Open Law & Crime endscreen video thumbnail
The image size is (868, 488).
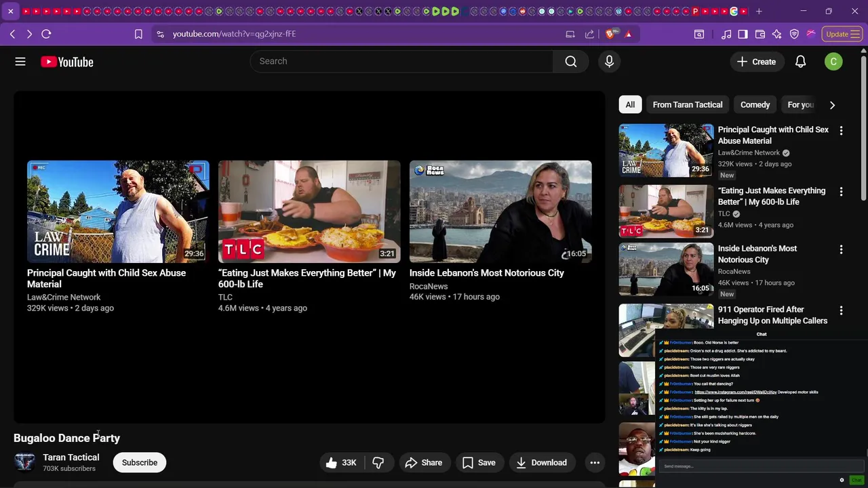pos(118,211)
